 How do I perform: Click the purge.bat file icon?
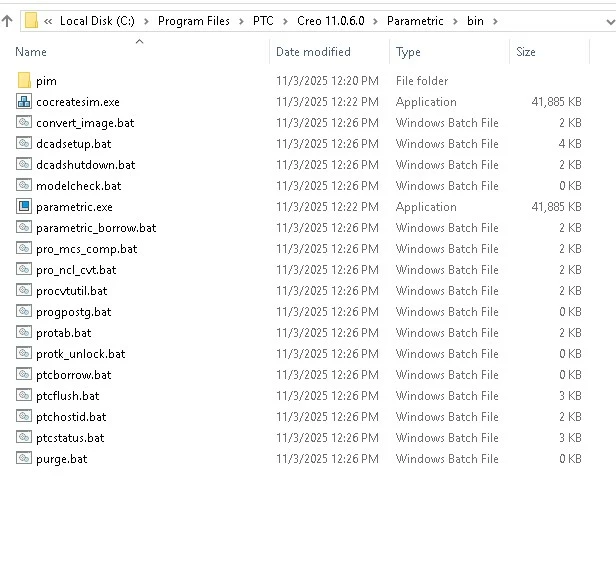point(24,459)
